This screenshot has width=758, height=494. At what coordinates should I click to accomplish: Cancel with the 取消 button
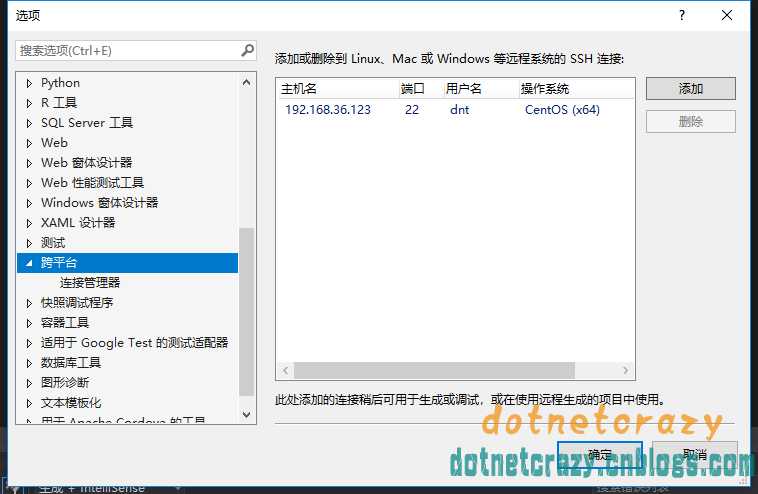click(x=695, y=454)
